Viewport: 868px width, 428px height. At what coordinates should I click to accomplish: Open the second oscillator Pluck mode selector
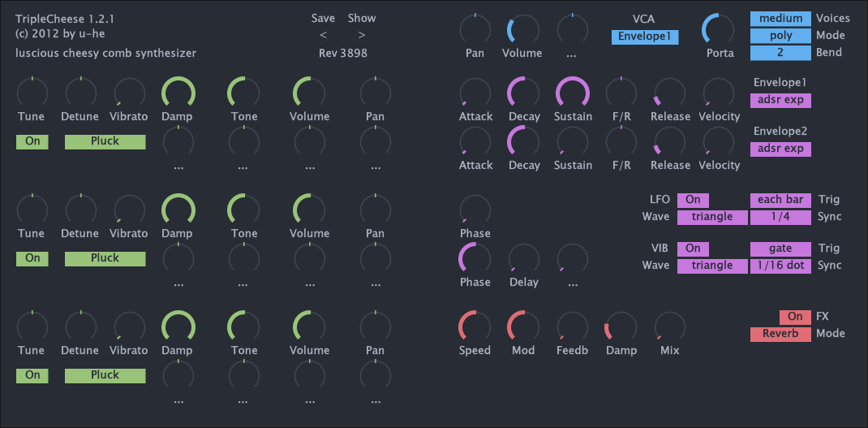pos(105,258)
